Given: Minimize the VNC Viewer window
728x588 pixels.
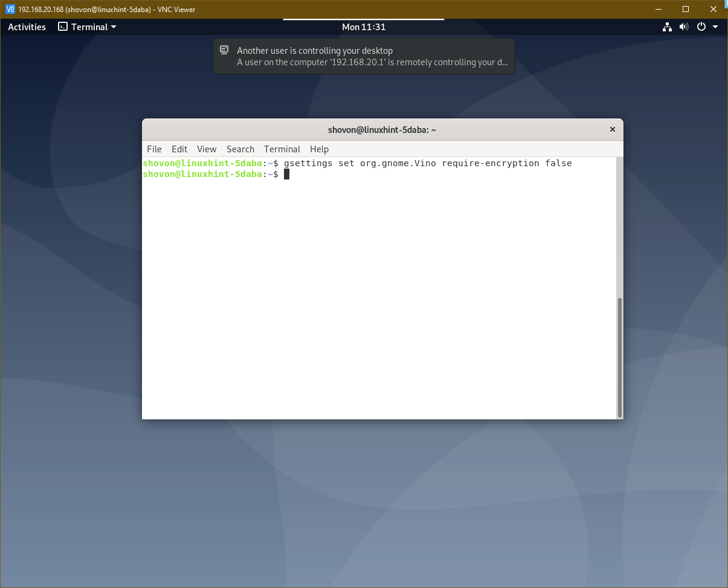Looking at the screenshot, I should click(x=658, y=9).
